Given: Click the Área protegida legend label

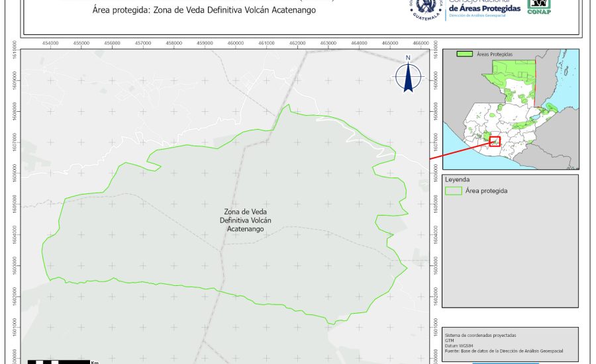Looking at the screenshot, I should 487,191.
